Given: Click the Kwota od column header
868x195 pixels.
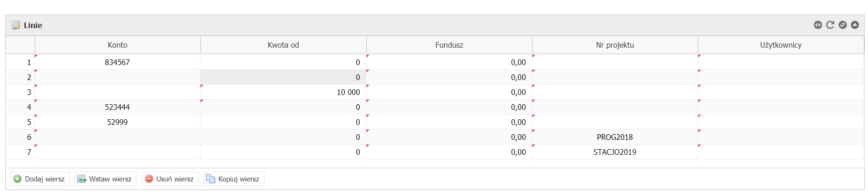Looking at the screenshot, I should tap(283, 45).
